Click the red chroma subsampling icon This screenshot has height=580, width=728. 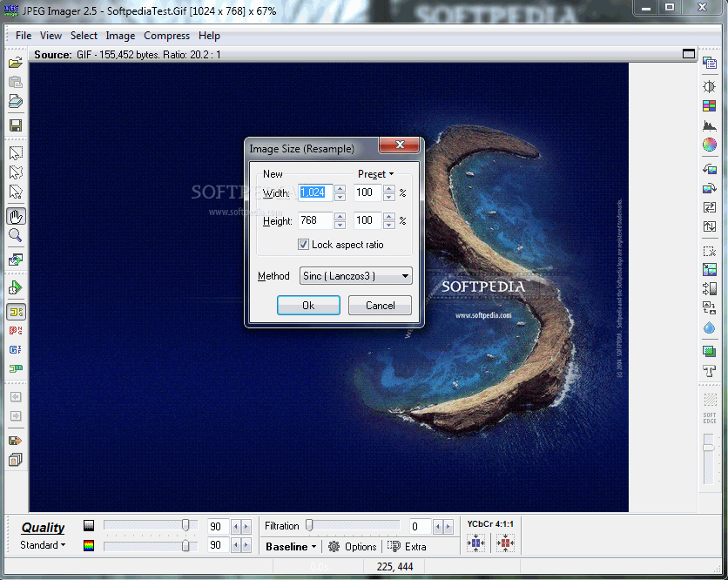[505, 543]
